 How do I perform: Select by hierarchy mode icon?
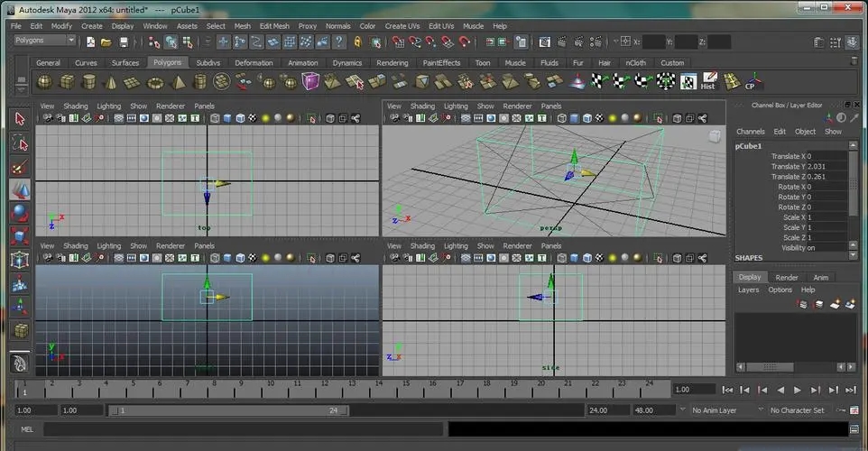click(x=154, y=42)
